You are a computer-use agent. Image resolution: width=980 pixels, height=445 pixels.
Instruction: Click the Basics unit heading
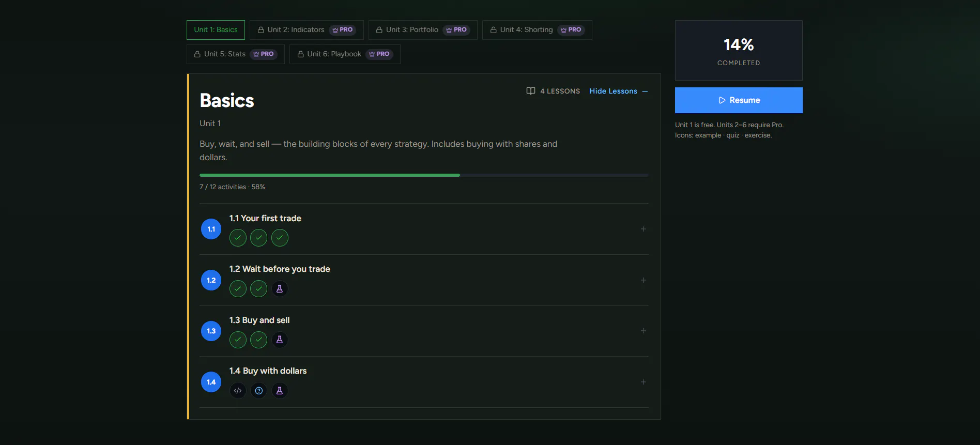[227, 101]
